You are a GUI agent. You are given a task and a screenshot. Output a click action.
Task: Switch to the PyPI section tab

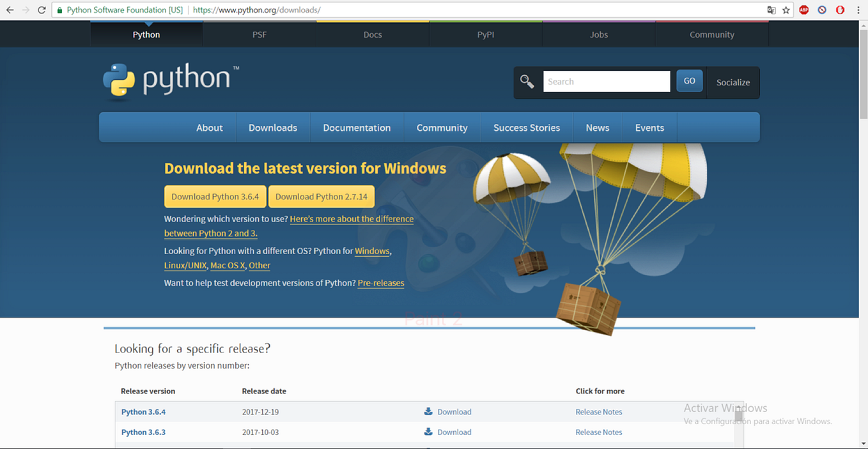[485, 34]
